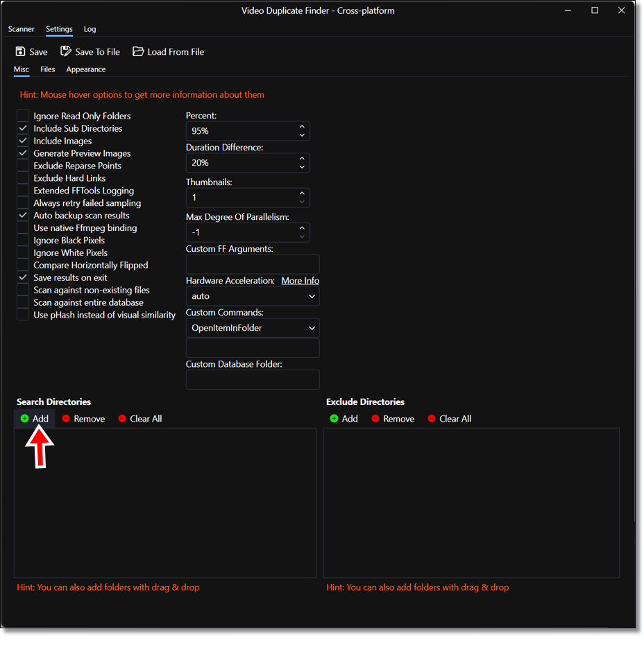
Task: Toggle Include Images checkbox
Action: (23, 140)
